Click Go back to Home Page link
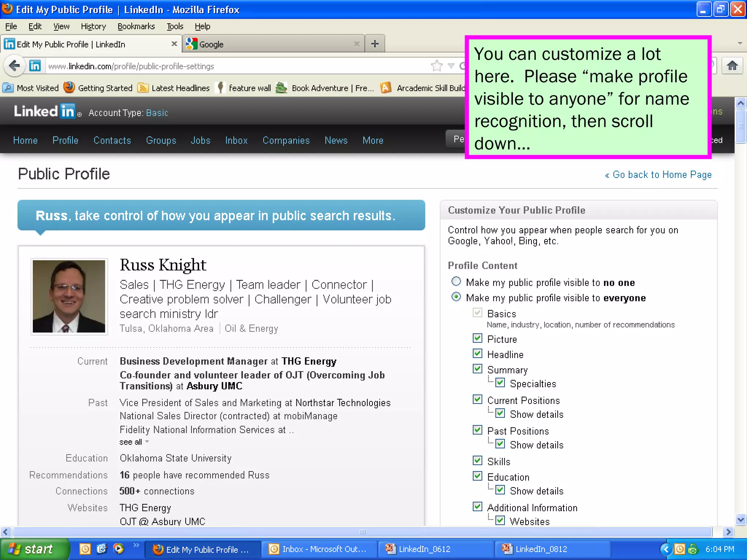Screen dimensions: 747x560 click(x=658, y=175)
